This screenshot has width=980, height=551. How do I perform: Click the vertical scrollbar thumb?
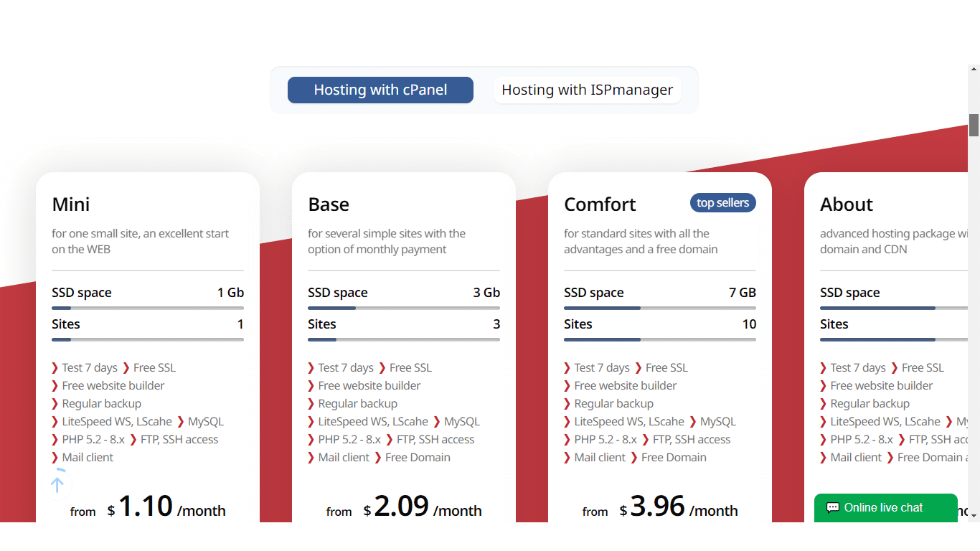click(974, 125)
